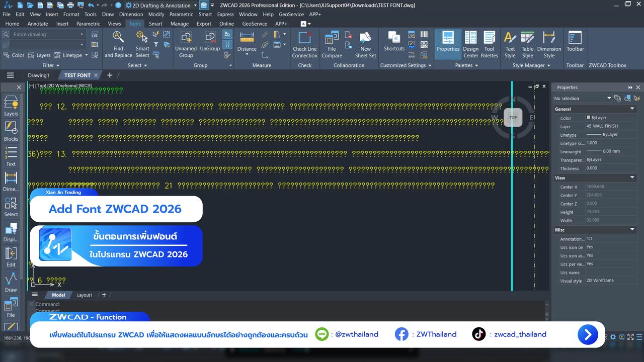The width and height of the screenshot is (644, 362).
Task: Run Check Line Connection
Action: (x=304, y=44)
